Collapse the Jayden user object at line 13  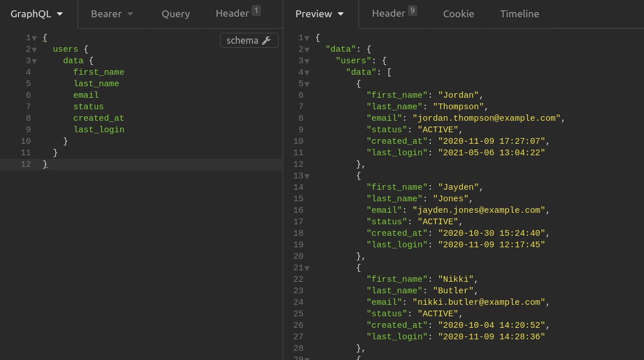307,177
